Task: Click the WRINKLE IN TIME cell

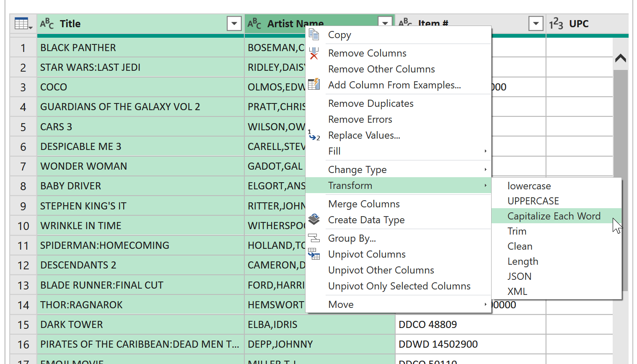Action: (x=140, y=226)
